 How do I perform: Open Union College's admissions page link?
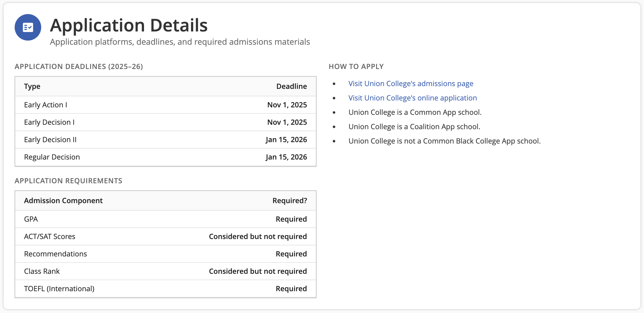pyautogui.click(x=411, y=84)
